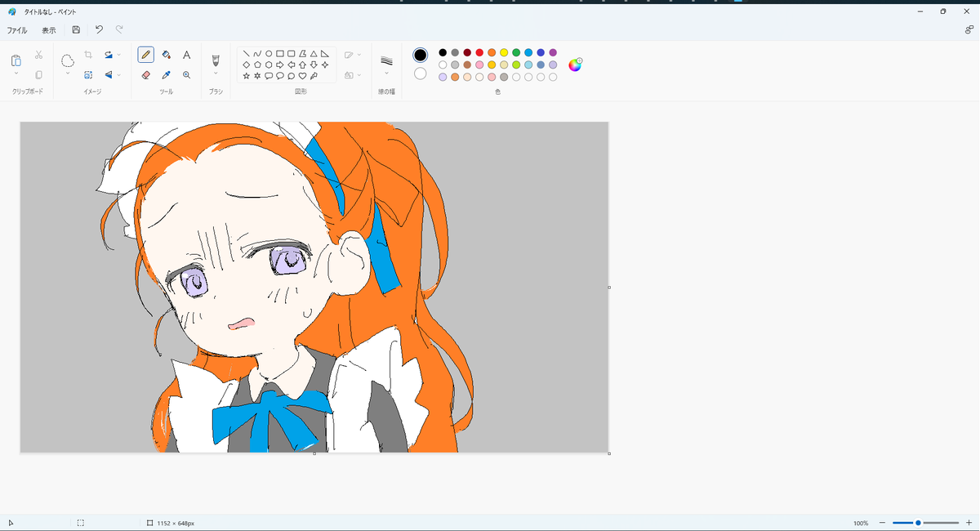Activate Color 1 black circle

coord(420,55)
